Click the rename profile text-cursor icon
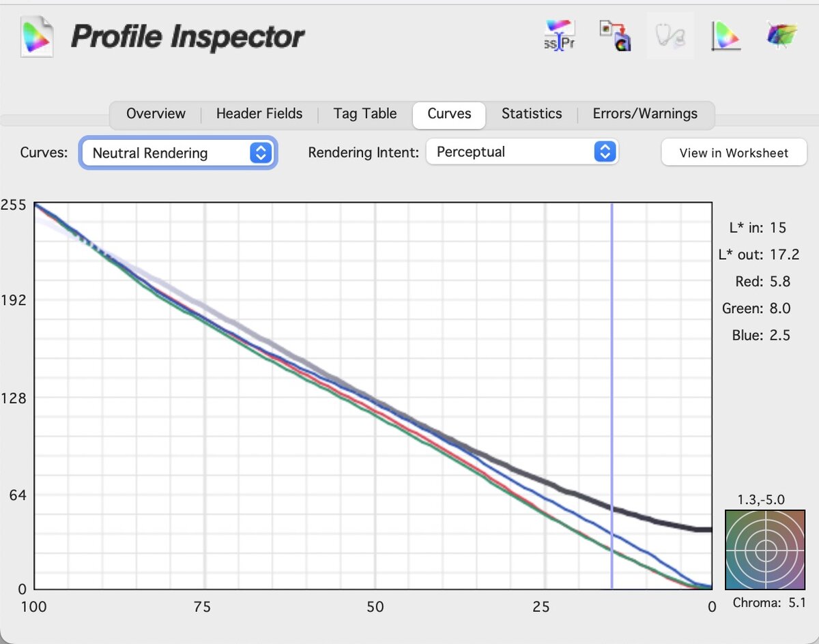The image size is (819, 644). point(560,35)
